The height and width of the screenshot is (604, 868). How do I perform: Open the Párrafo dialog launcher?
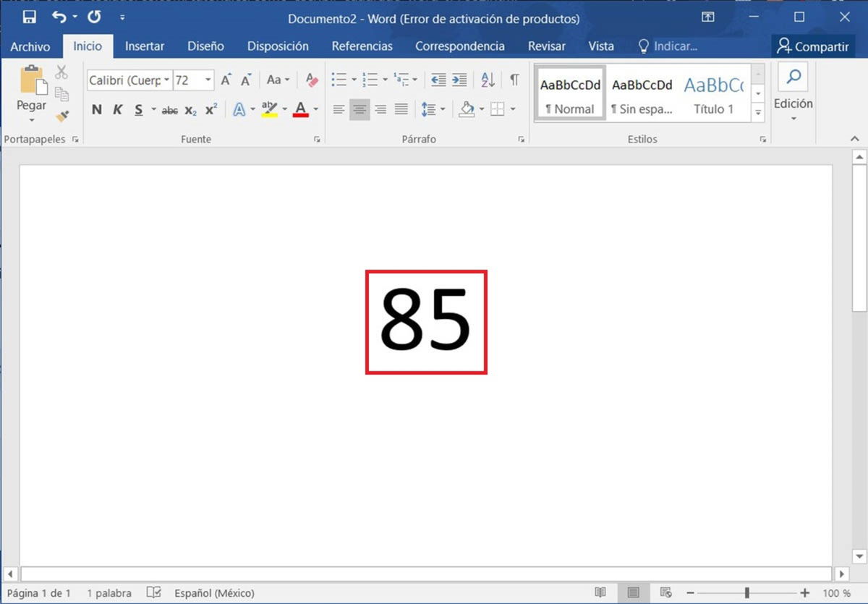[522, 139]
